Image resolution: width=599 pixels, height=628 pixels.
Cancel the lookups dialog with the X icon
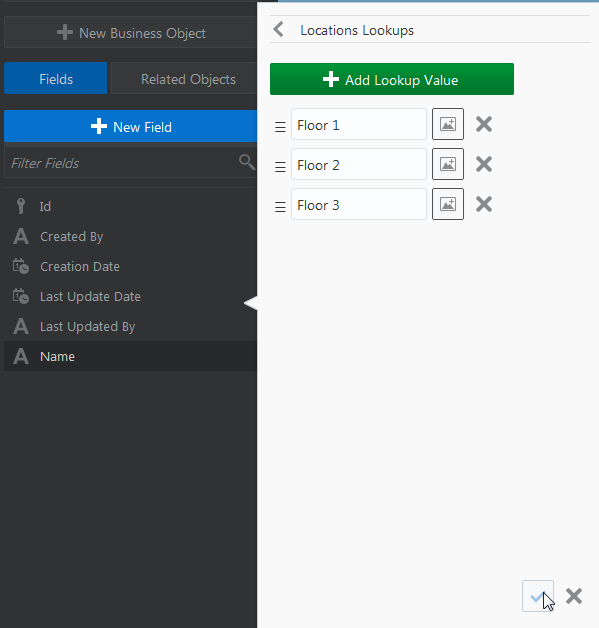(574, 596)
